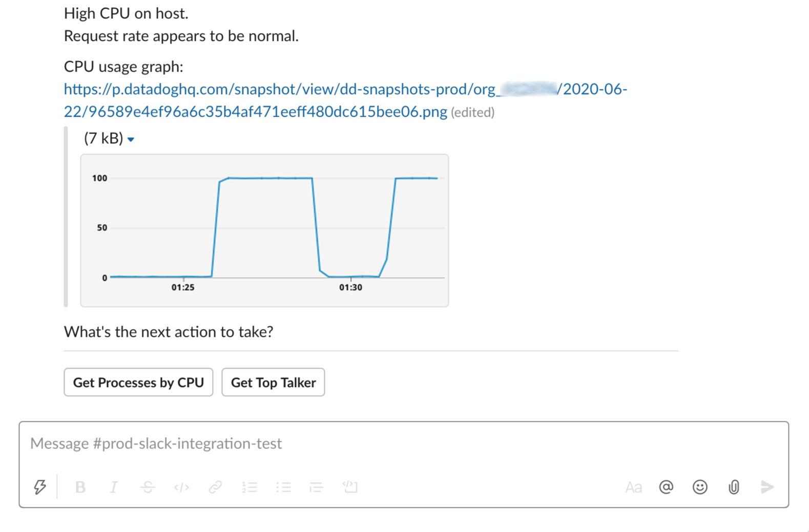Focus the Message #prod-slack-integration-test field
This screenshot has height=532, width=809.
[404, 443]
